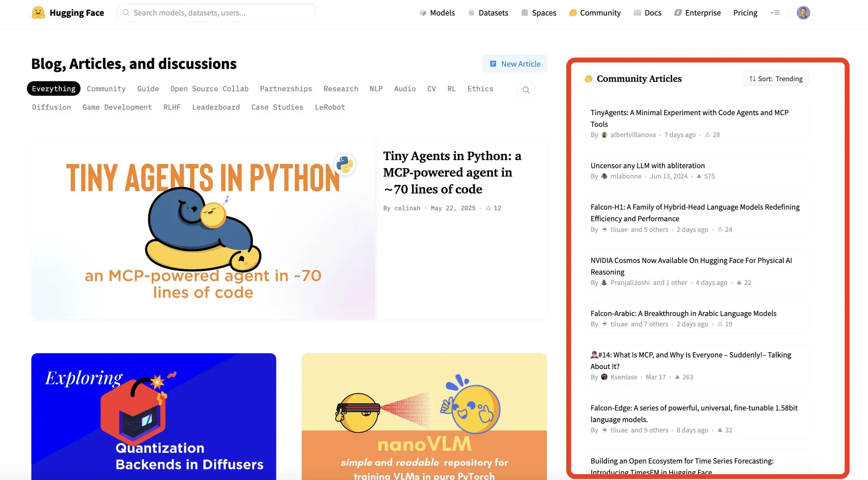
Task: Open TinyAgents Minimal Experiment article
Action: click(690, 118)
